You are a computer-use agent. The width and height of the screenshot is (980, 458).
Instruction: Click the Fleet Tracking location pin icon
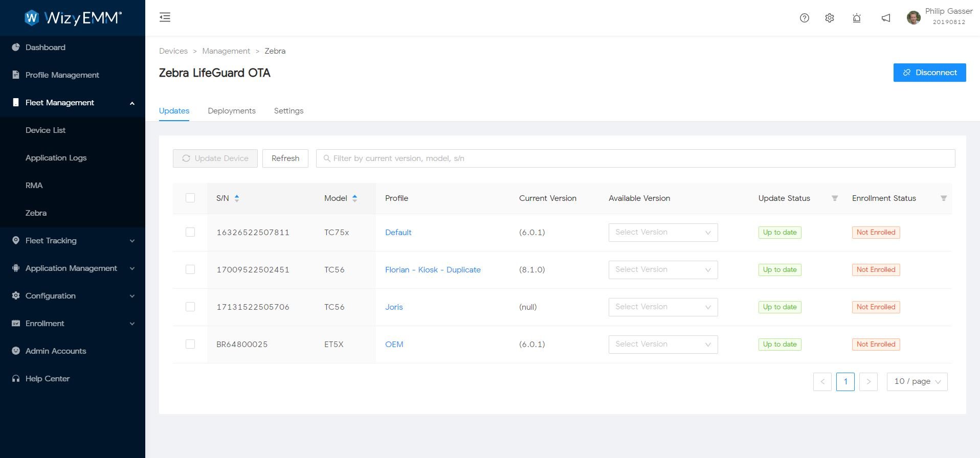(x=16, y=240)
